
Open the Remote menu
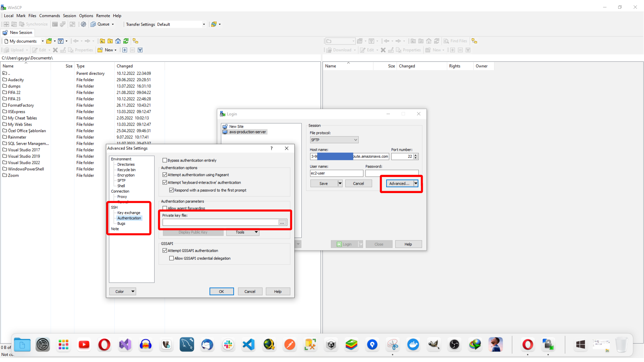pyautogui.click(x=103, y=16)
